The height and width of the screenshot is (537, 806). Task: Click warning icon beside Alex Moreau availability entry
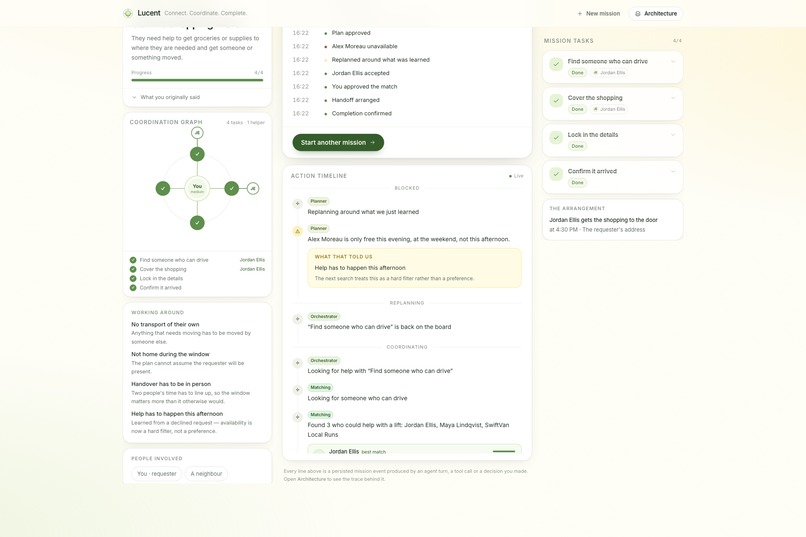coord(297,231)
